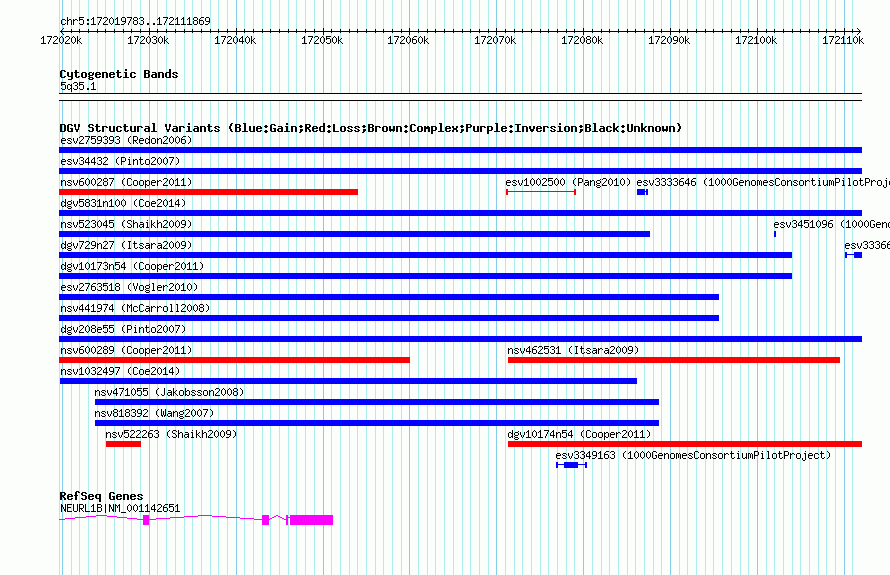890x575 pixels.
Task: Click the Cytogenetic Bands track title
Action: 119,74
